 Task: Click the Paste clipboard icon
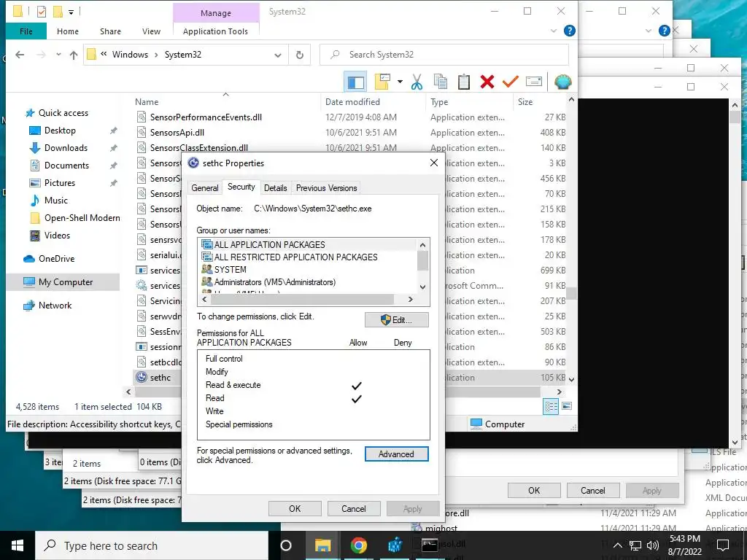[x=463, y=82]
